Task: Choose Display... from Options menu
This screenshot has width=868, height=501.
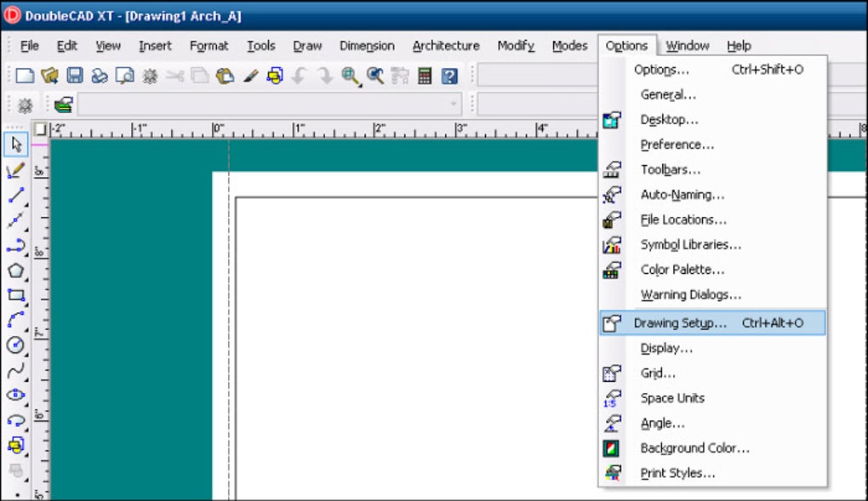Action: [713, 348]
